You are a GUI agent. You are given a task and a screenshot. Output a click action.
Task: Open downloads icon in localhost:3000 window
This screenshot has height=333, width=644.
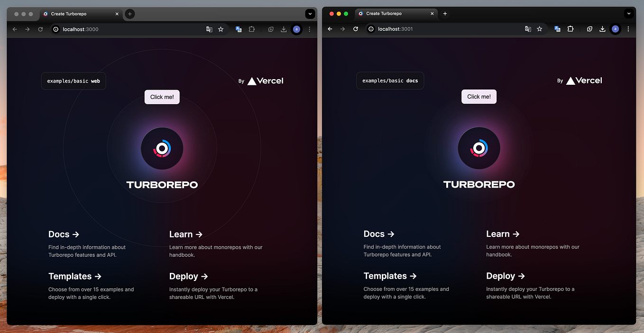tap(284, 29)
